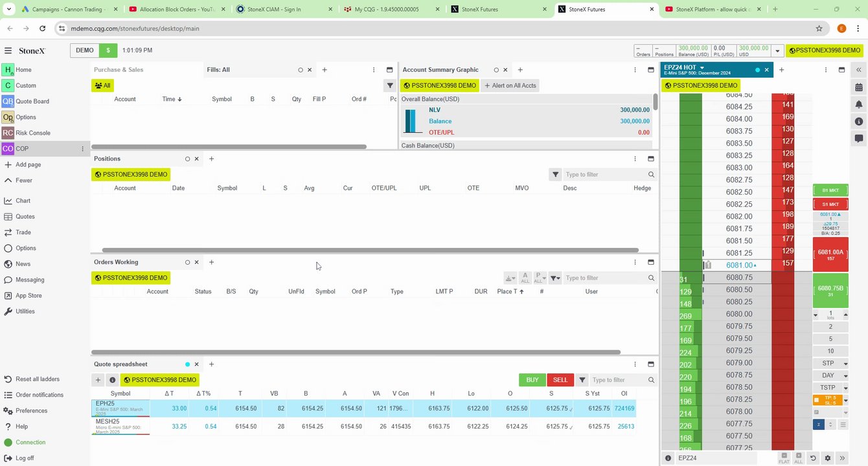
Task: Click the S1 MKT sell market button
Action: pos(830,205)
